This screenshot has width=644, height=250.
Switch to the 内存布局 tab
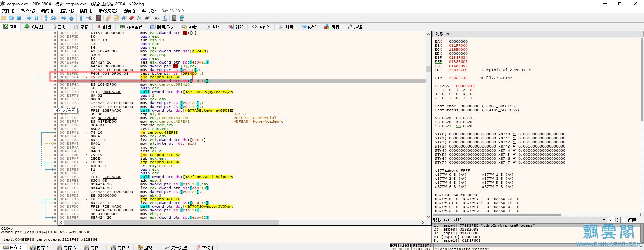click(131, 27)
